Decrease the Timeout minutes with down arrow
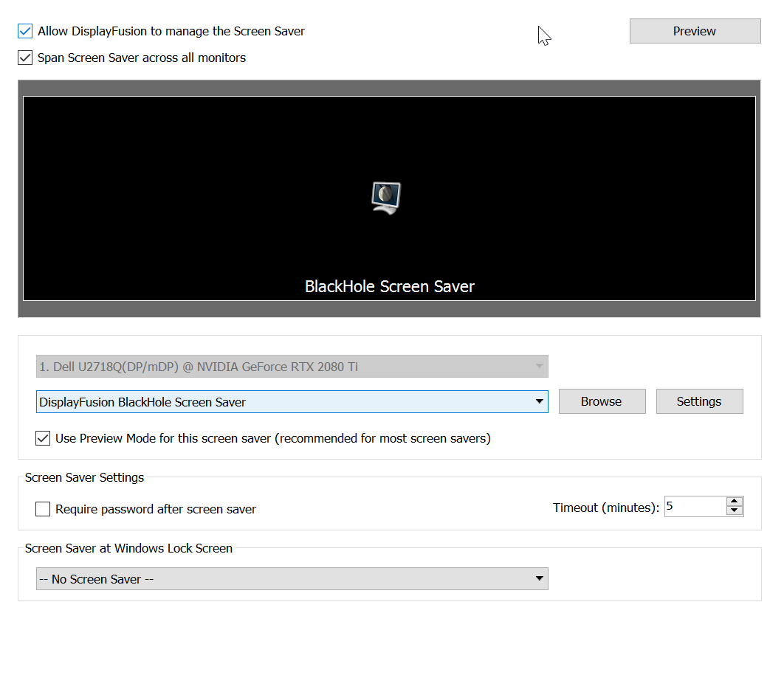The height and width of the screenshot is (675, 784). (x=734, y=510)
